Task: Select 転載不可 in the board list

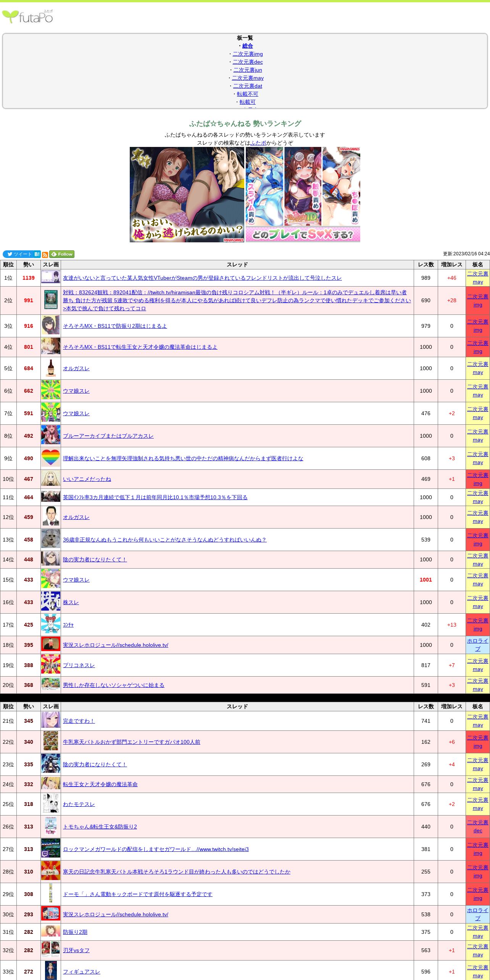Action: click(x=248, y=94)
